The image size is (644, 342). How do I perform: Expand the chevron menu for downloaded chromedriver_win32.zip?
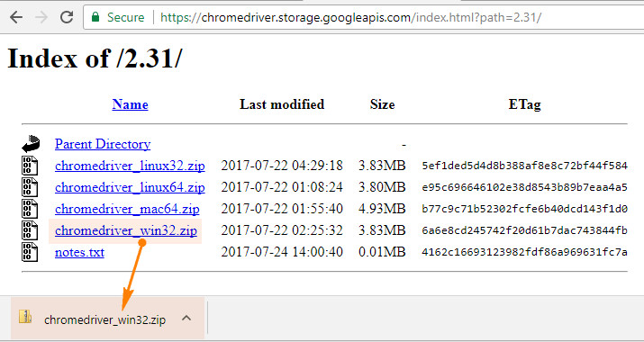coord(186,318)
